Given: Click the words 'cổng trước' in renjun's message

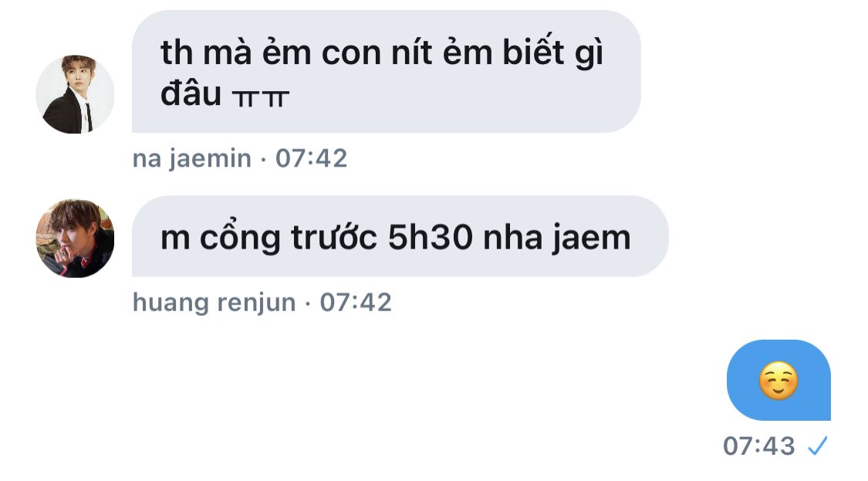Looking at the screenshot, I should [x=288, y=239].
